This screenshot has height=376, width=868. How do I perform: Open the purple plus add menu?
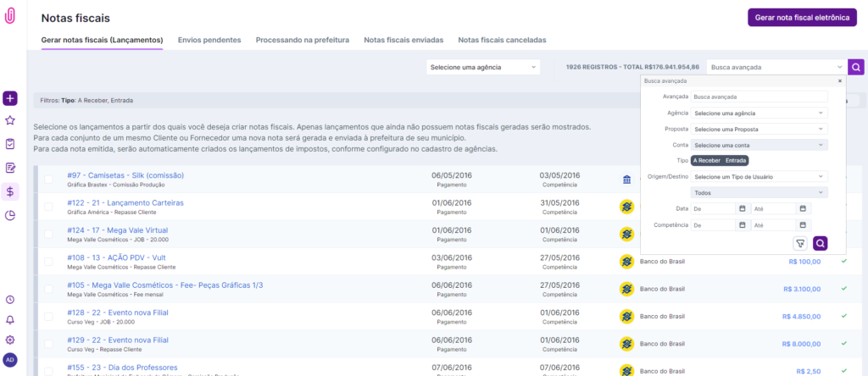tap(10, 98)
